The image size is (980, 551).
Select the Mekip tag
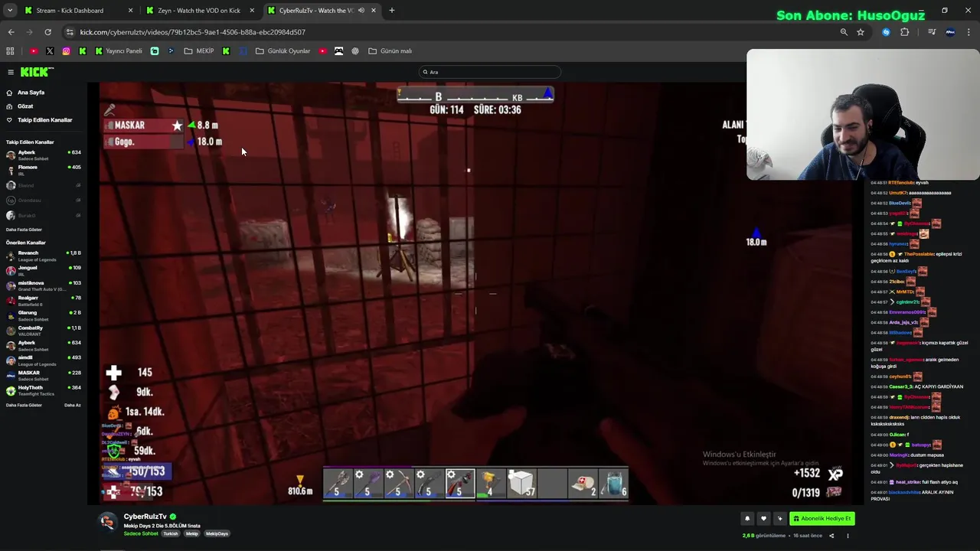191,533
